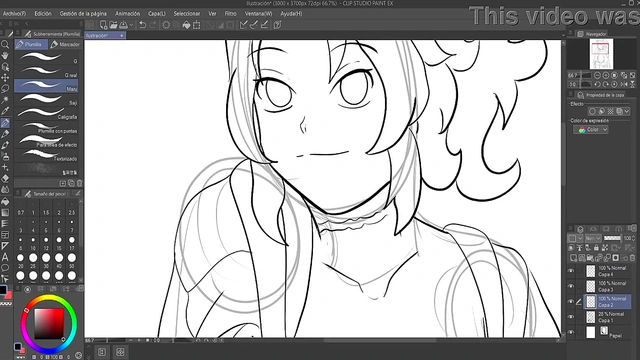Switch to the Marcador sub tool group
Image resolution: width=640 pixels, height=360 pixels.
(x=65, y=44)
